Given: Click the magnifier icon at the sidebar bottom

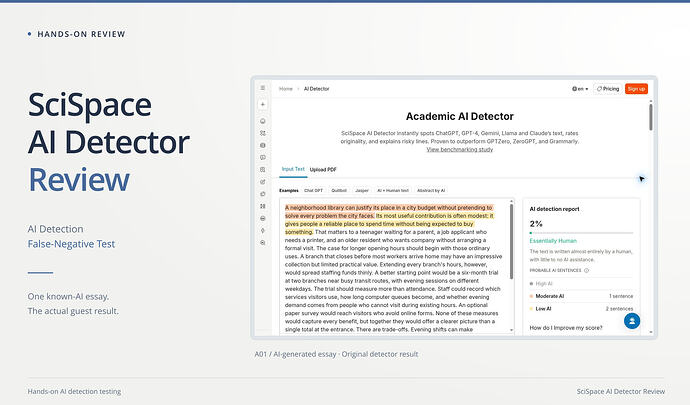Looking at the screenshot, I should point(263,243).
